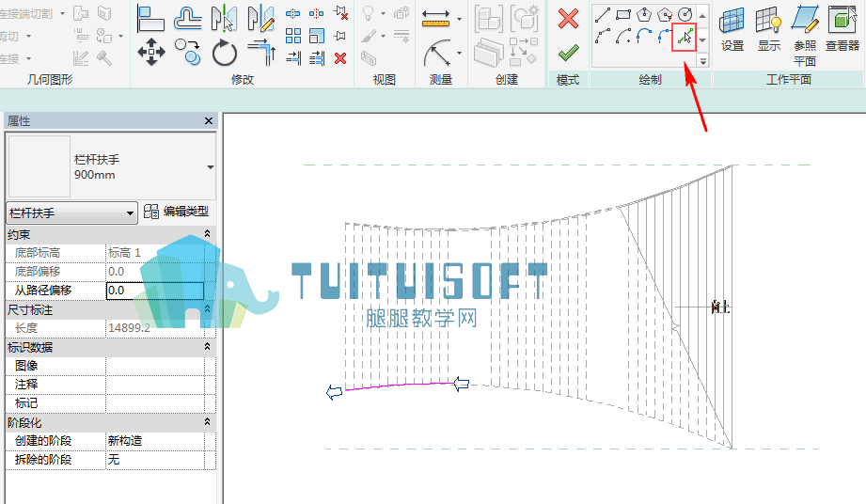Open the type selector dropdown for 栏杆扶手 900mm

coord(211,166)
